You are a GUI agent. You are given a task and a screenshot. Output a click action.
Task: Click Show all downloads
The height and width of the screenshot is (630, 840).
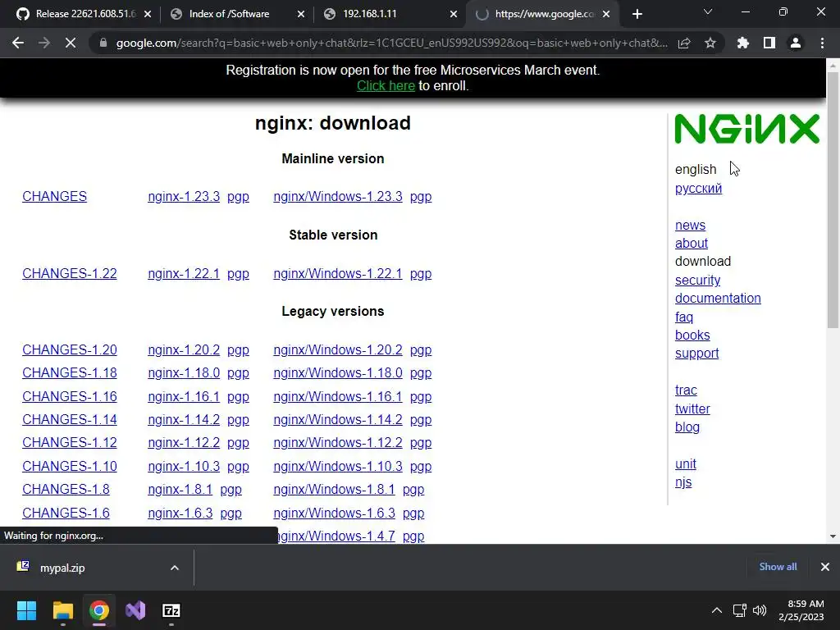point(778,567)
